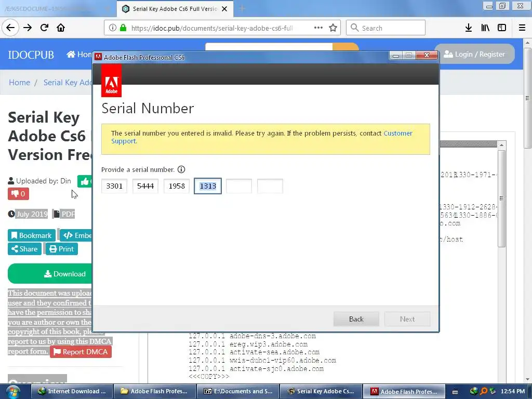
Task: Click the fifth empty serial number field
Action: (x=239, y=186)
